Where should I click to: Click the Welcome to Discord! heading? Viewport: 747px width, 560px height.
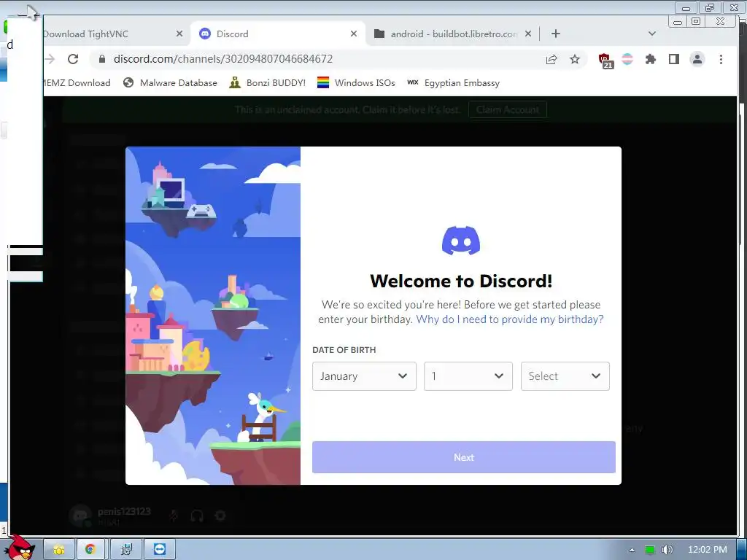(461, 281)
